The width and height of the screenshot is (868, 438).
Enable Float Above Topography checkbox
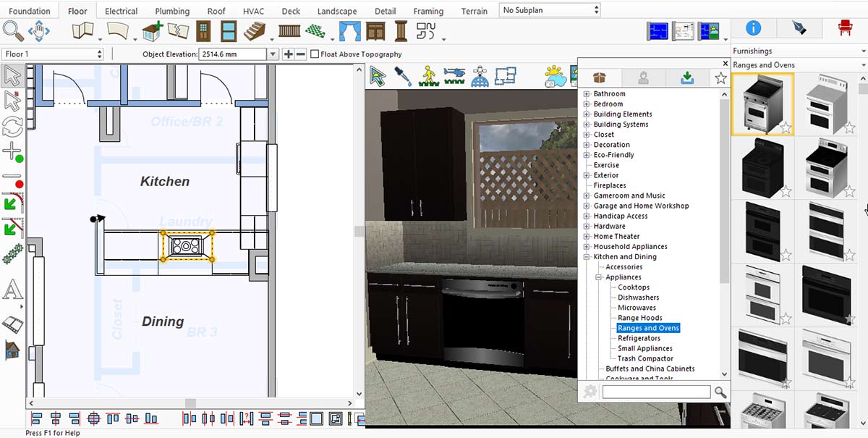tap(315, 54)
